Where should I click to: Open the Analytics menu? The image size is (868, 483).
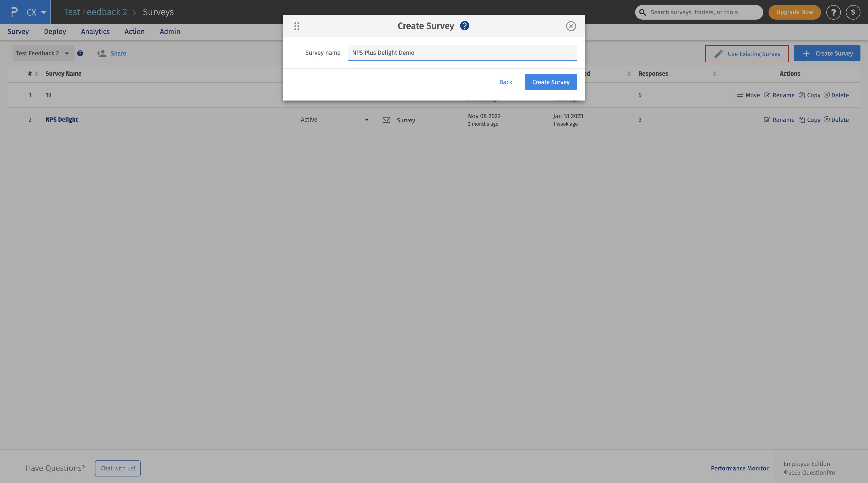click(x=95, y=31)
